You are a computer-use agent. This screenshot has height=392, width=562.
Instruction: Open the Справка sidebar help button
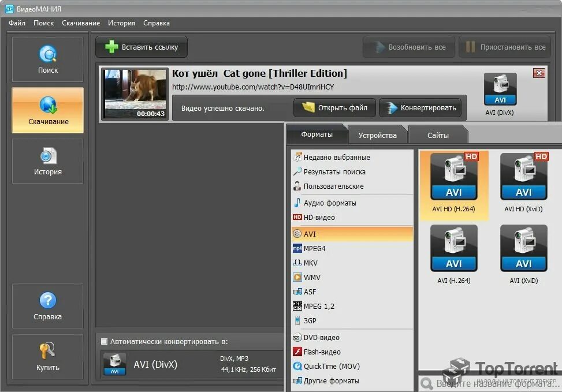[x=48, y=306]
